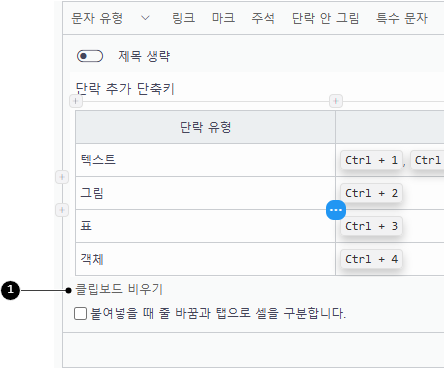
Task: Check 붙여넣을 때 줄 바꿈과 탭으로 셀을 구분합니다
Action: click(80, 313)
